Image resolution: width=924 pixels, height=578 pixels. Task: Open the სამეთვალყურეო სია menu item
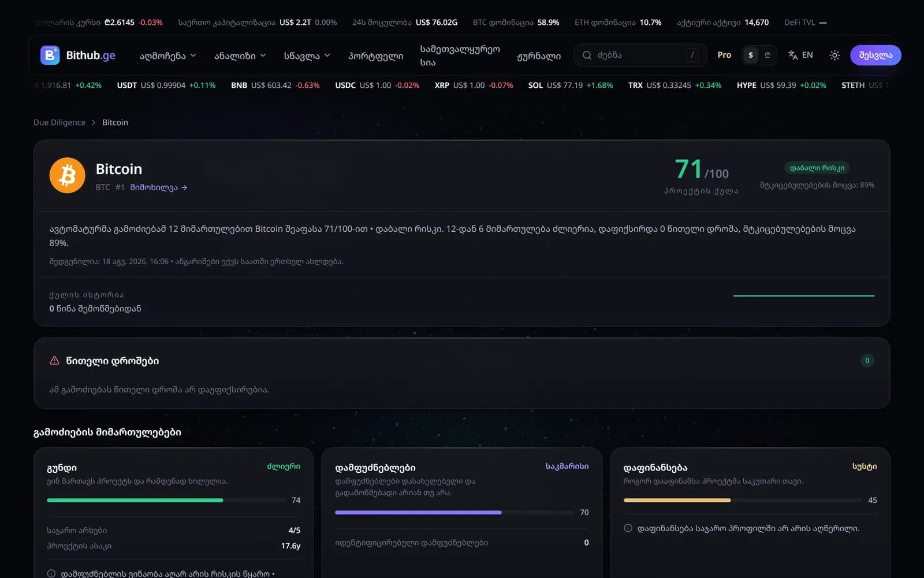460,55
